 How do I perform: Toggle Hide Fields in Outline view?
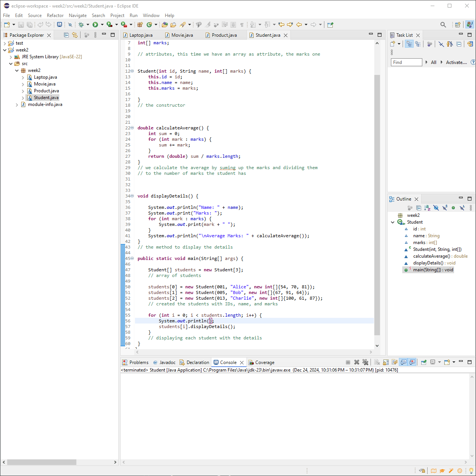pyautogui.click(x=436, y=208)
